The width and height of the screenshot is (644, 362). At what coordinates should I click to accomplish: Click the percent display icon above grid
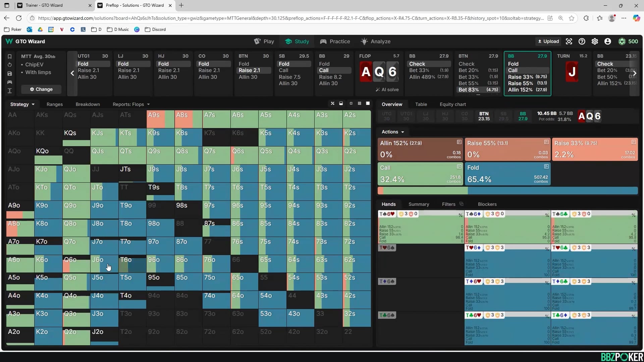pyautogui.click(x=332, y=104)
